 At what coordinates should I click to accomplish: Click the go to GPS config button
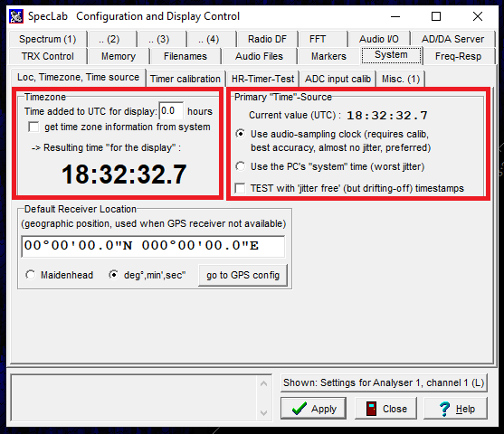(x=243, y=275)
